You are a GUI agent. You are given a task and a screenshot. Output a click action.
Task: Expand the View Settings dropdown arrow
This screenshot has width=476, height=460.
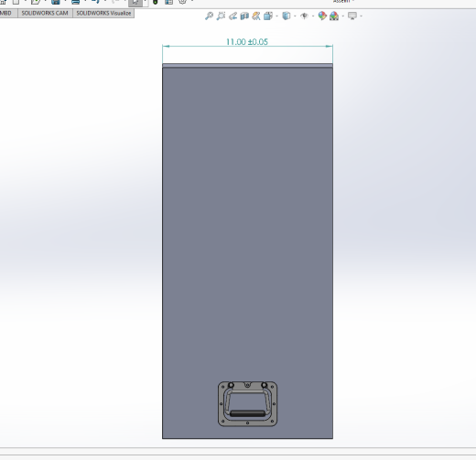click(362, 16)
